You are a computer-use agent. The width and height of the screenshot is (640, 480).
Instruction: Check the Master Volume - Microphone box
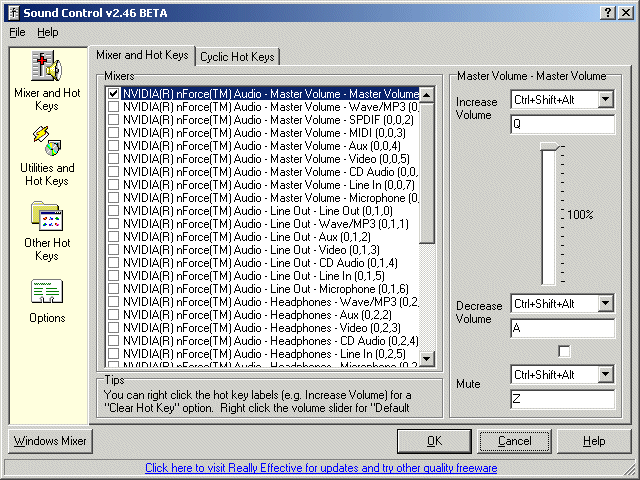coord(113,198)
